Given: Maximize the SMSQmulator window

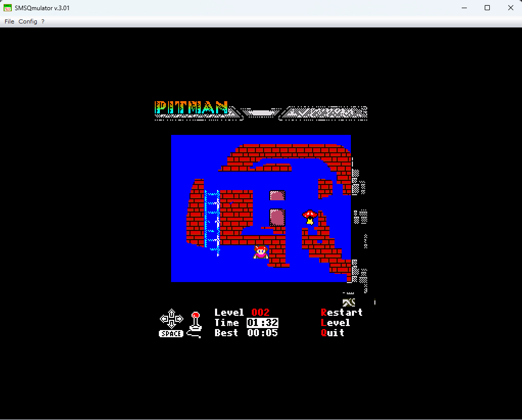Looking at the screenshot, I should [487, 8].
